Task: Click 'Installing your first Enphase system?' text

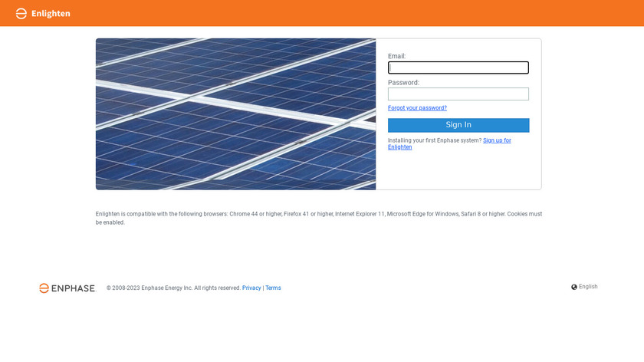Action: 435,140
